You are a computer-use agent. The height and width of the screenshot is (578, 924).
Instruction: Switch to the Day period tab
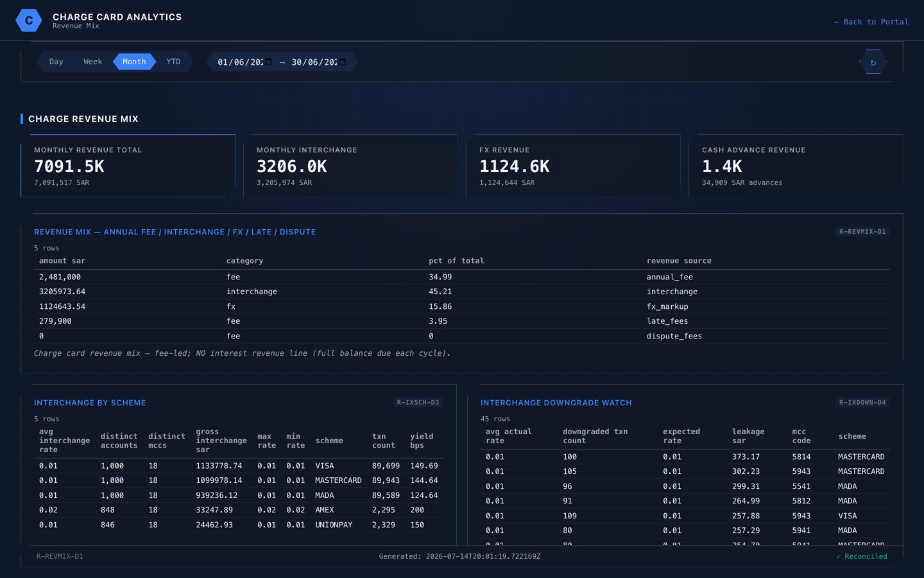coord(56,62)
